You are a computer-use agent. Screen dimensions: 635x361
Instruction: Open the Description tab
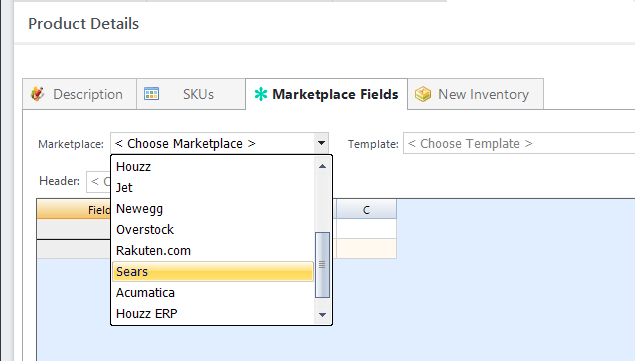click(79, 94)
